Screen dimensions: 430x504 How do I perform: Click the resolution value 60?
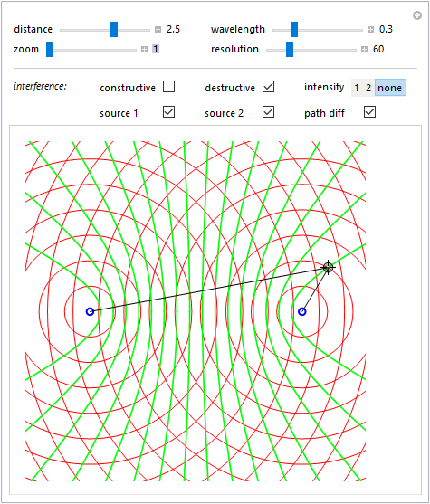tap(378, 49)
